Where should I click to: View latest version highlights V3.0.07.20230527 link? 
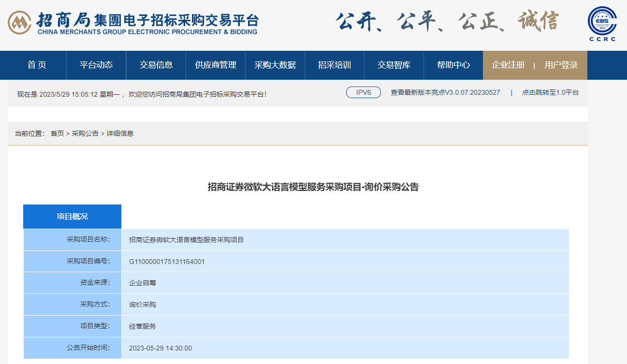click(x=445, y=92)
